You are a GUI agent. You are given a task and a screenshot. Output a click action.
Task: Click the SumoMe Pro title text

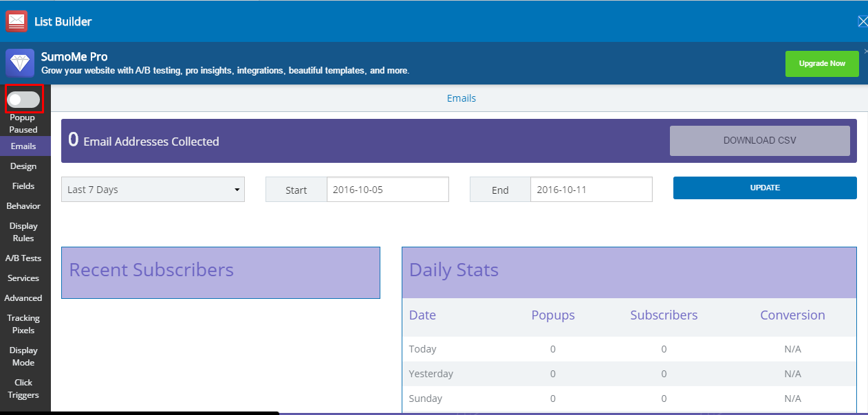74,57
